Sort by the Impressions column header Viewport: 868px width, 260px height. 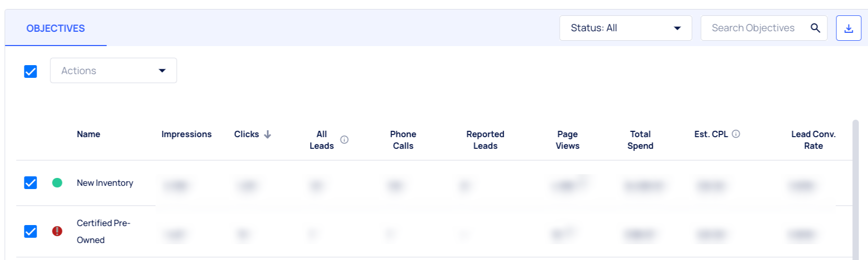(186, 135)
